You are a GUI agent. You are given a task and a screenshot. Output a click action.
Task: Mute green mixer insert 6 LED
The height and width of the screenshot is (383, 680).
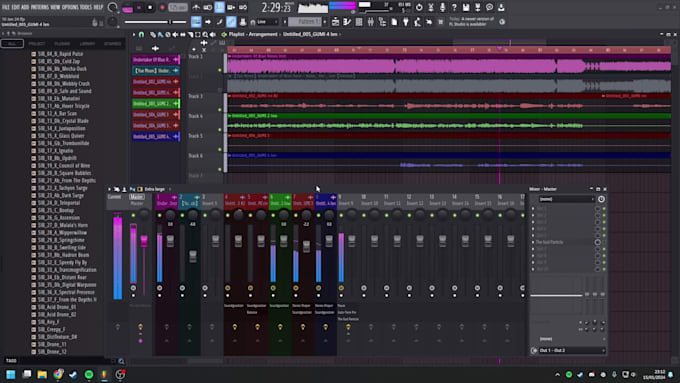click(x=273, y=215)
